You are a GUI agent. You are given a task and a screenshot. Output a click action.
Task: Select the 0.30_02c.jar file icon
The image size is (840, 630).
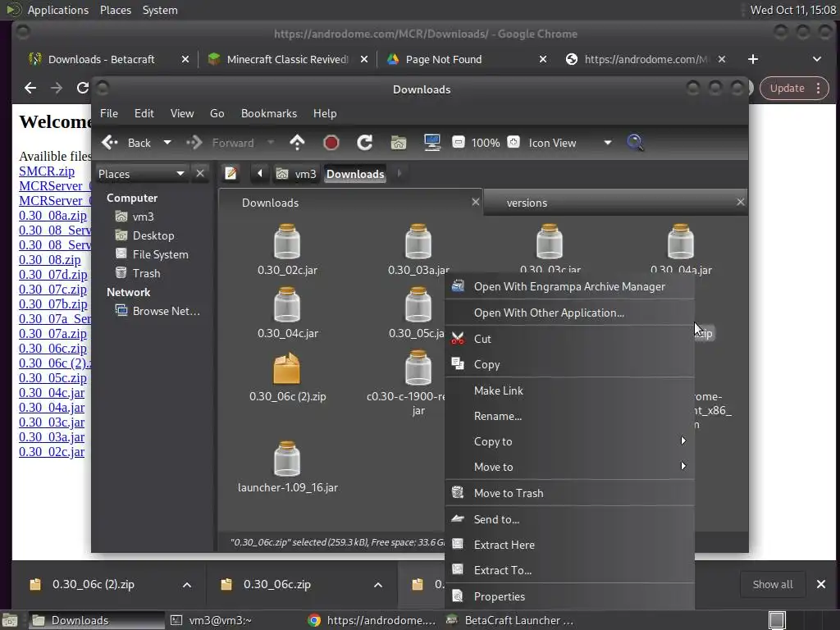tap(287, 242)
